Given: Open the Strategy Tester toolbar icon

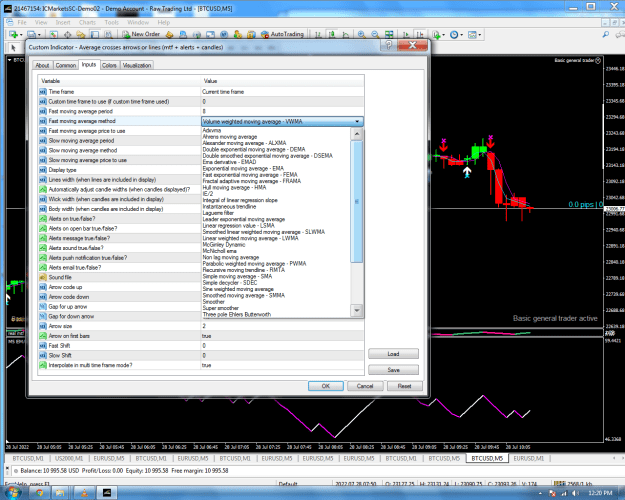Looking at the screenshot, I should coord(108,35).
